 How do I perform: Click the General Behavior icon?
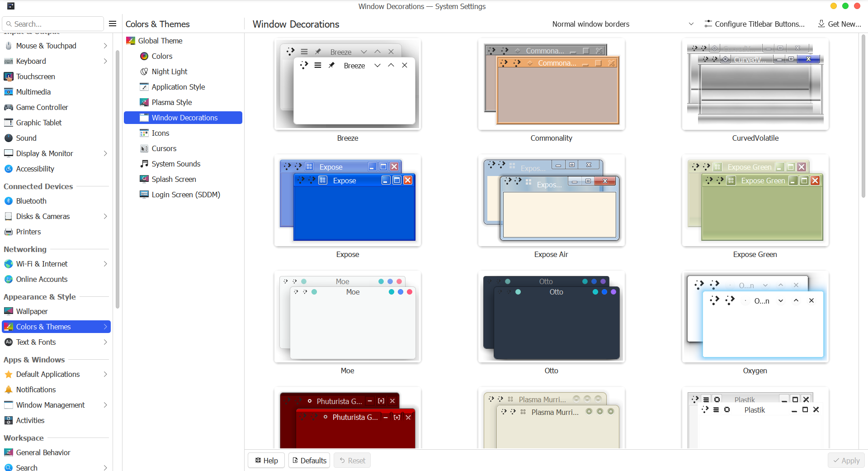[9, 452]
